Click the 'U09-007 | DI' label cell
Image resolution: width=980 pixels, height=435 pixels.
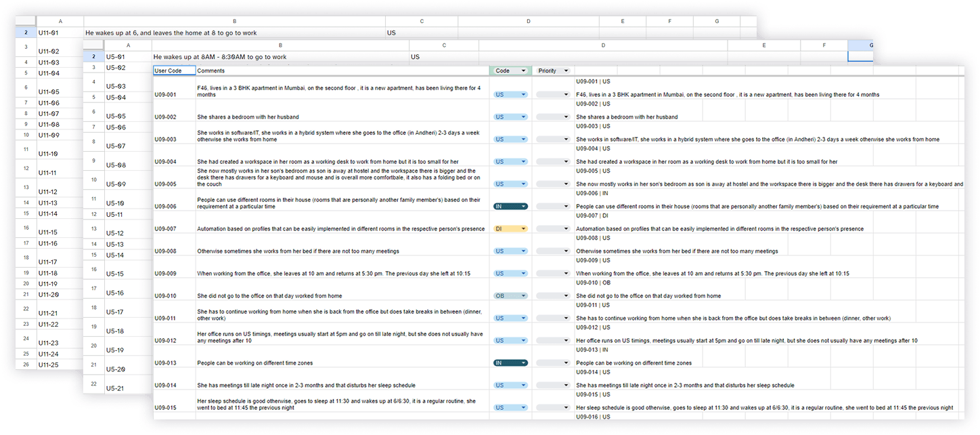point(592,215)
